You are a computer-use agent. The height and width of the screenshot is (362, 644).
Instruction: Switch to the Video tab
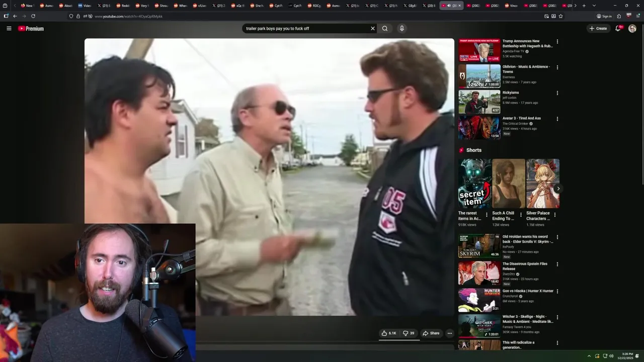(84, 6)
